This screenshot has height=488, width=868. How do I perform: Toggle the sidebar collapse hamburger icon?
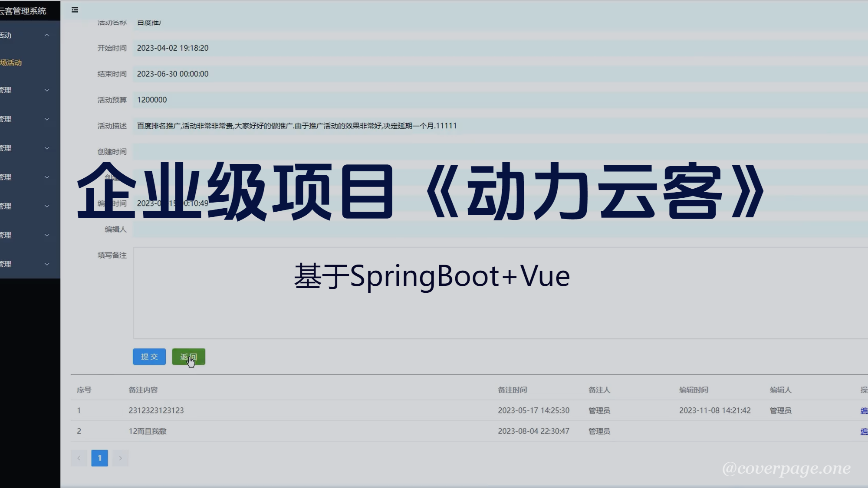coord(75,10)
